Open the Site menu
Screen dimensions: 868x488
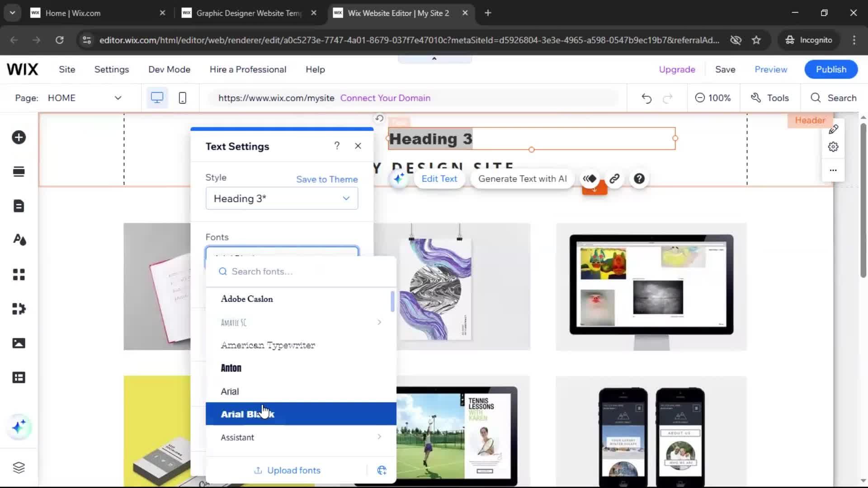click(x=67, y=70)
